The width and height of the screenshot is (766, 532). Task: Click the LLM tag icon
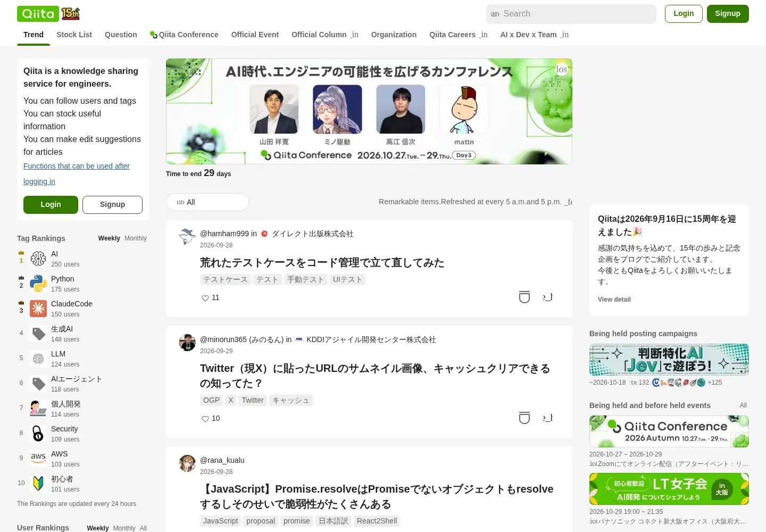coord(38,359)
